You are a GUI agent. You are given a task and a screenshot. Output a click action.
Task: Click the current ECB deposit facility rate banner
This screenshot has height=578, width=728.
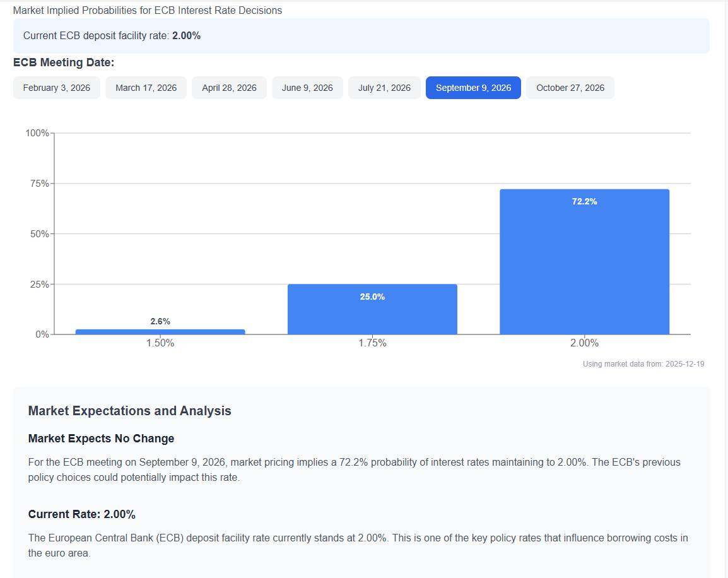tap(361, 36)
